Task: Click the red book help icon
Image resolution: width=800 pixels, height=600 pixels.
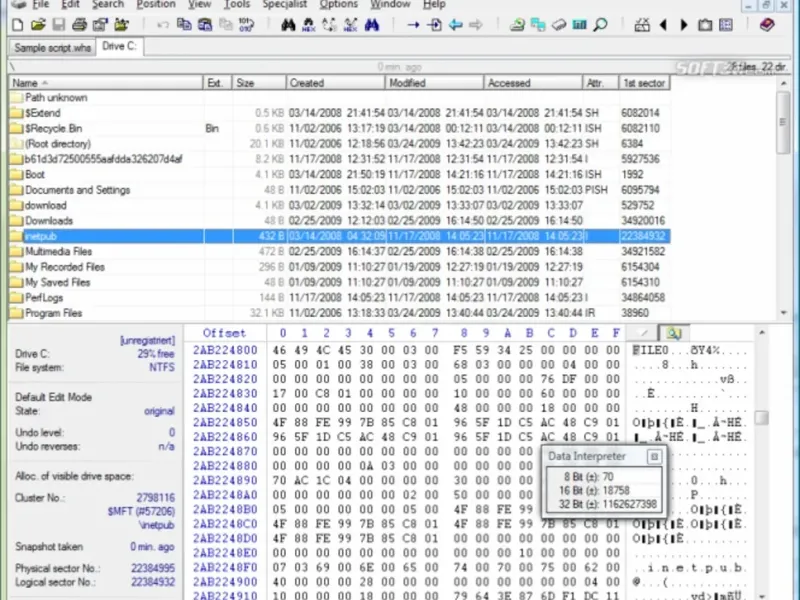Action: click(x=767, y=24)
